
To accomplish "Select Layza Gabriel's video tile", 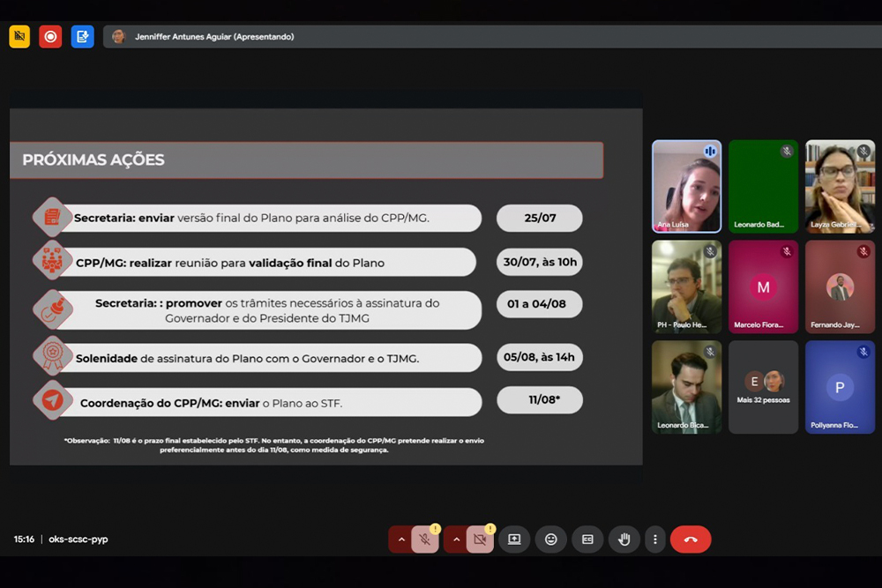I will [x=840, y=186].
